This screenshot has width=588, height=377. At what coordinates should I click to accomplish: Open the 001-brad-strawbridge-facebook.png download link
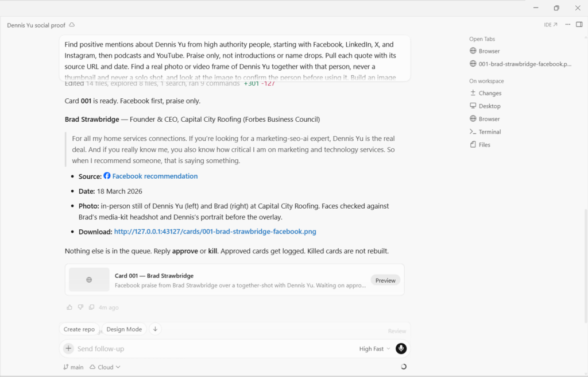click(x=215, y=232)
